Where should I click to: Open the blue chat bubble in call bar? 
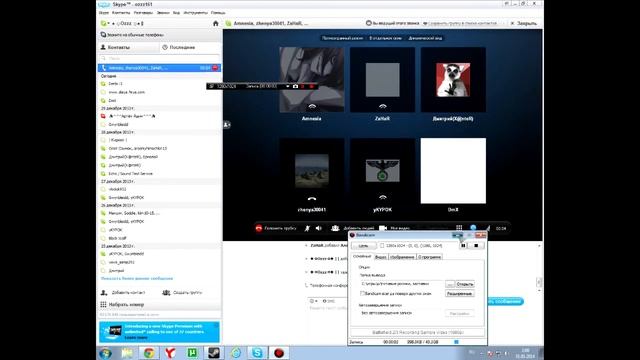[473, 228]
